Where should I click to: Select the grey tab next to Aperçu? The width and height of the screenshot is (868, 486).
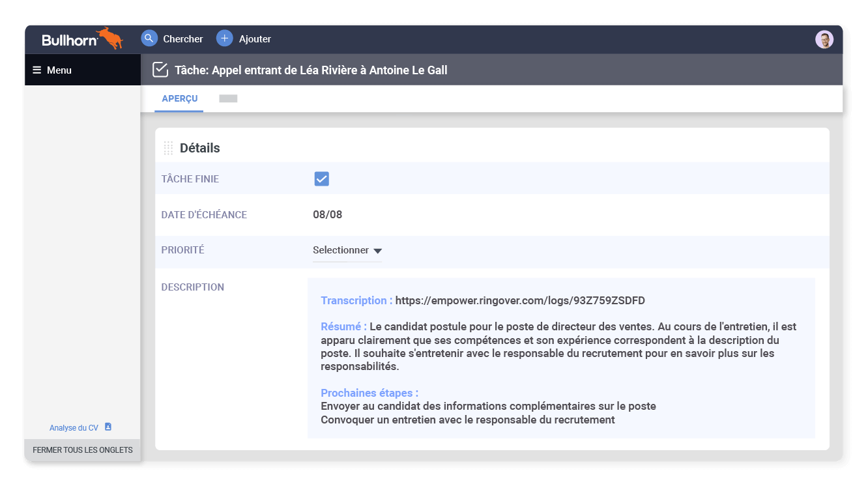coord(228,99)
